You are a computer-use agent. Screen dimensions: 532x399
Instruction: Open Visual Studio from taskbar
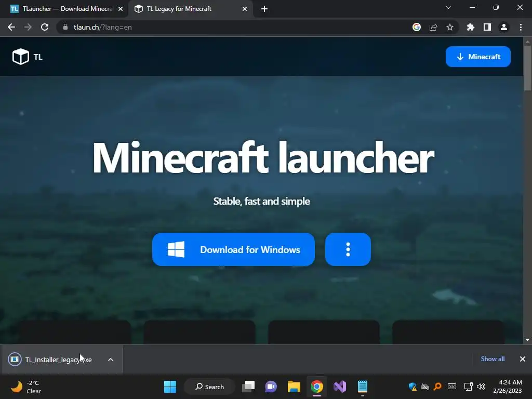[x=340, y=387]
